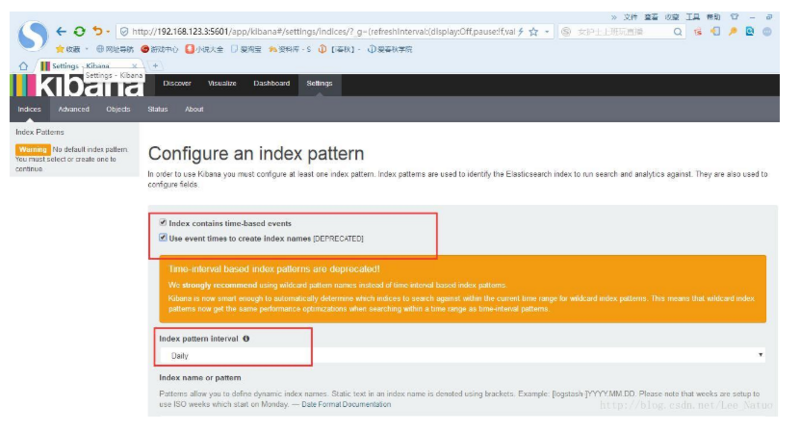This screenshot has width=800, height=431.
Task: Open the 工具 browser menu
Action: coord(693,17)
